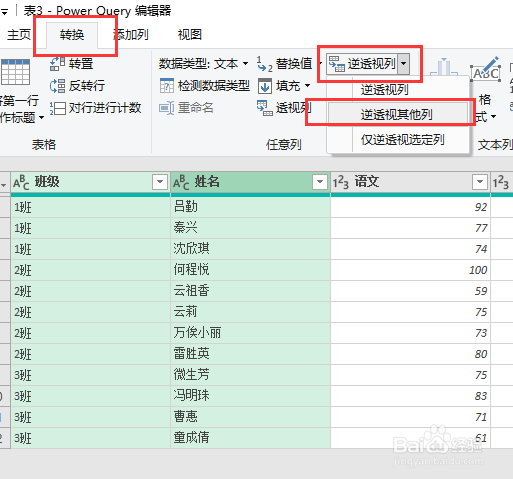Click the 姓名 column header
Screen dimensions: 513x479
[250, 182]
